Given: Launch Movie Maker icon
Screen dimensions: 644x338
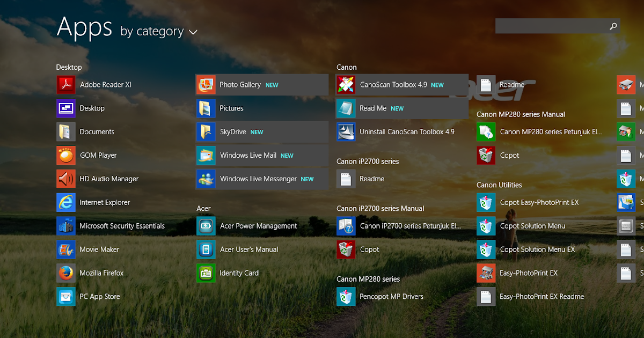Looking at the screenshot, I should 66,249.
